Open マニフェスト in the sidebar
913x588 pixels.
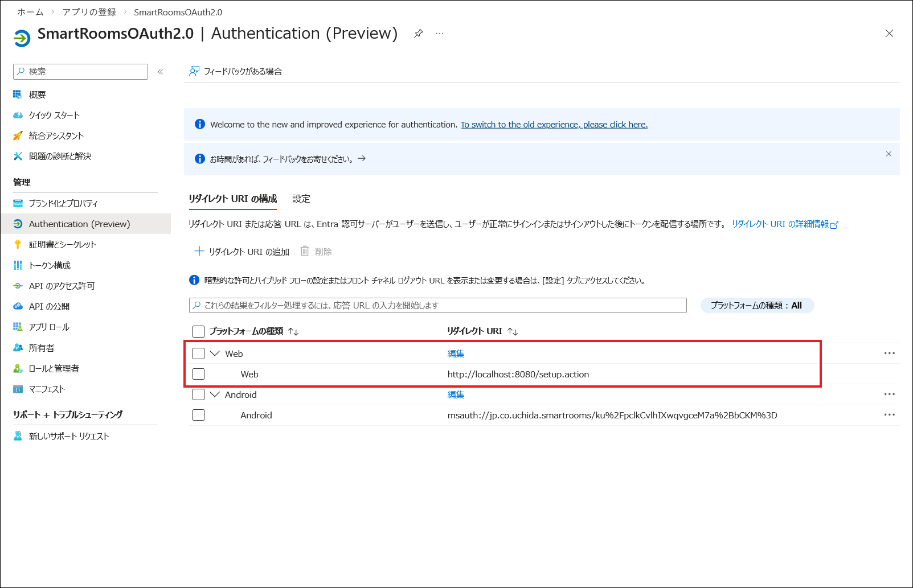(47, 389)
